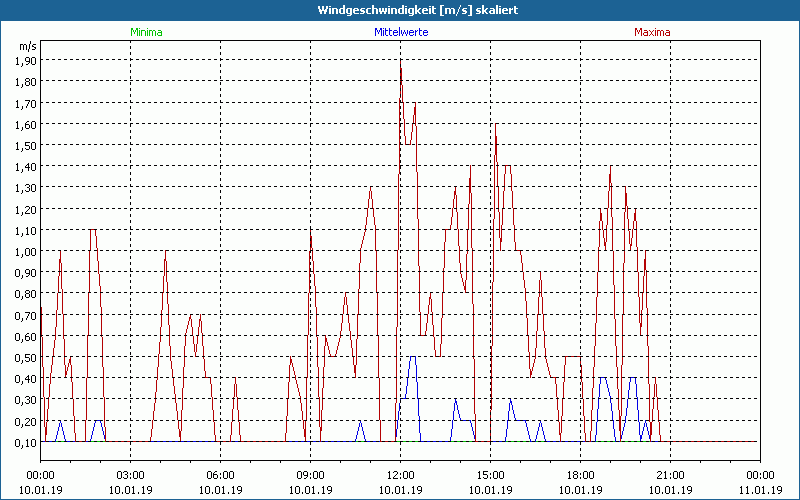Select the 12:00 time axis label

[400, 475]
